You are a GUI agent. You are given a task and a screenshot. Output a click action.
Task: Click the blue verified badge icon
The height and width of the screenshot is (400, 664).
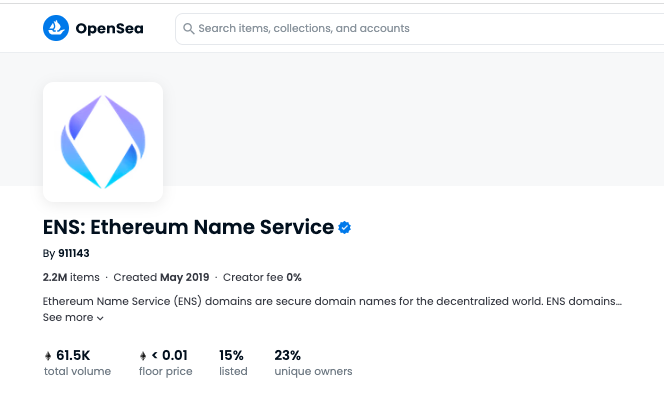click(x=344, y=228)
